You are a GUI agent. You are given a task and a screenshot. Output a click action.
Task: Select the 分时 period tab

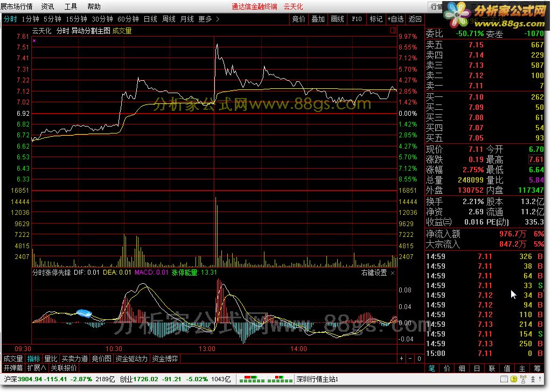[11, 19]
